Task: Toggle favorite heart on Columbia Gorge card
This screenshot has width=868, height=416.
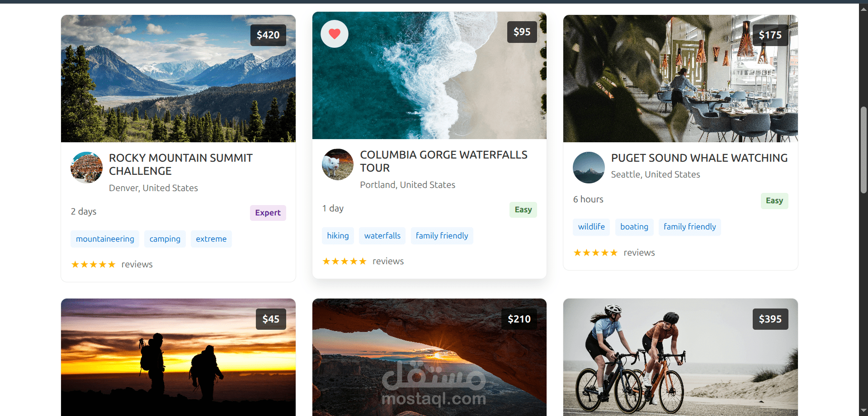Action: click(x=335, y=34)
